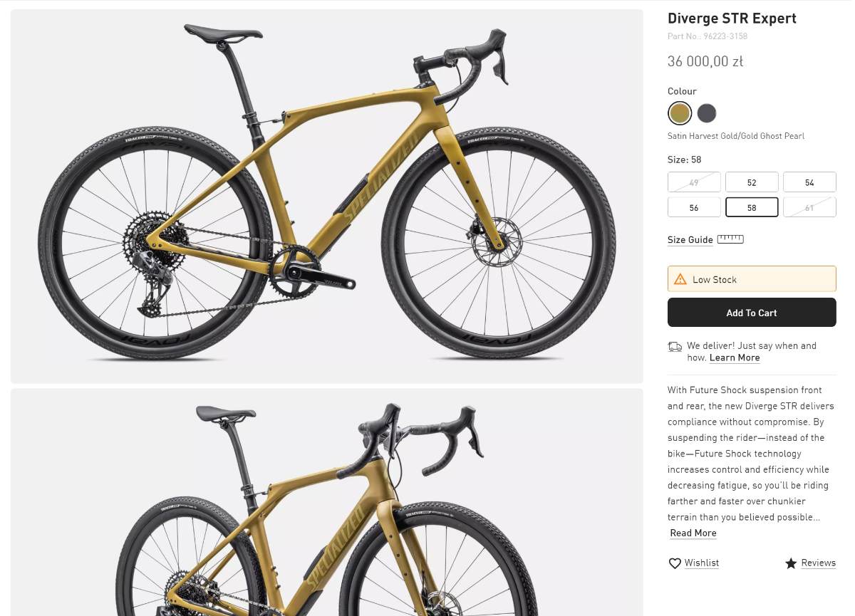Add the Diverge STR Expert to cart
855x616 pixels.
752,313
